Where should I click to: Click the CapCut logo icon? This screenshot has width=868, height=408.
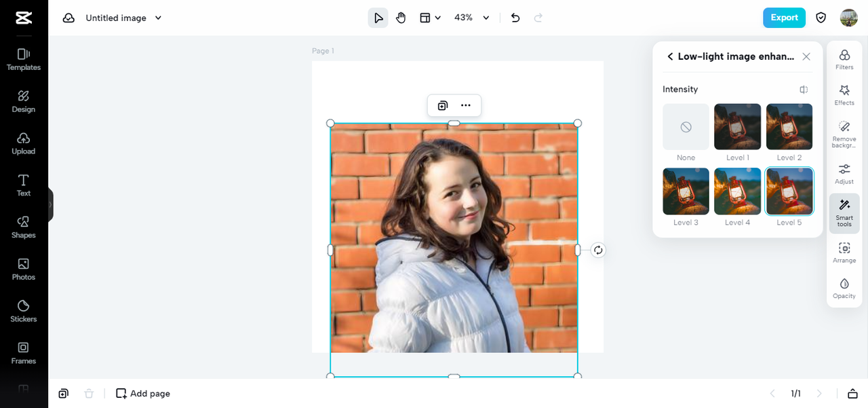(24, 18)
